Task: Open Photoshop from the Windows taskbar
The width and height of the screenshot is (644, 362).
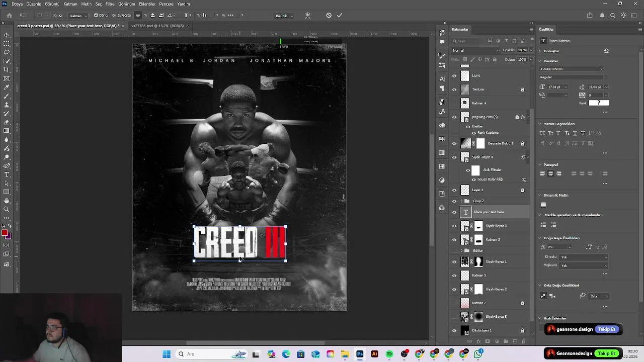Action: [360, 354]
